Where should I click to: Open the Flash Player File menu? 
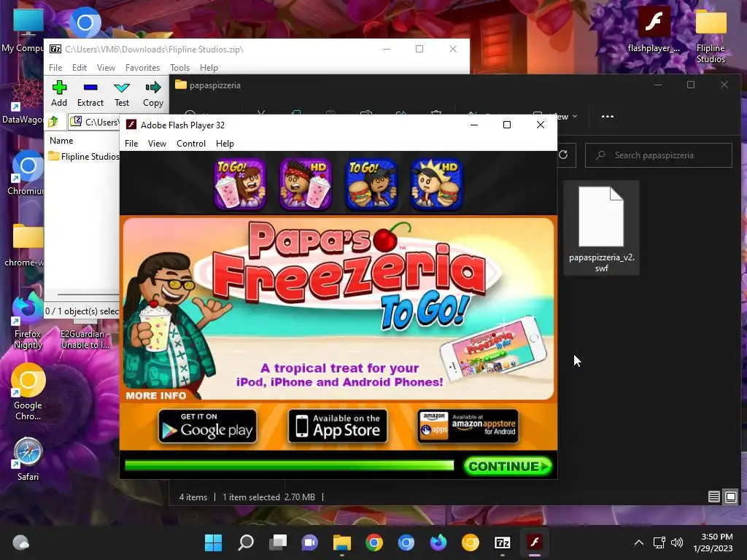[x=131, y=144]
